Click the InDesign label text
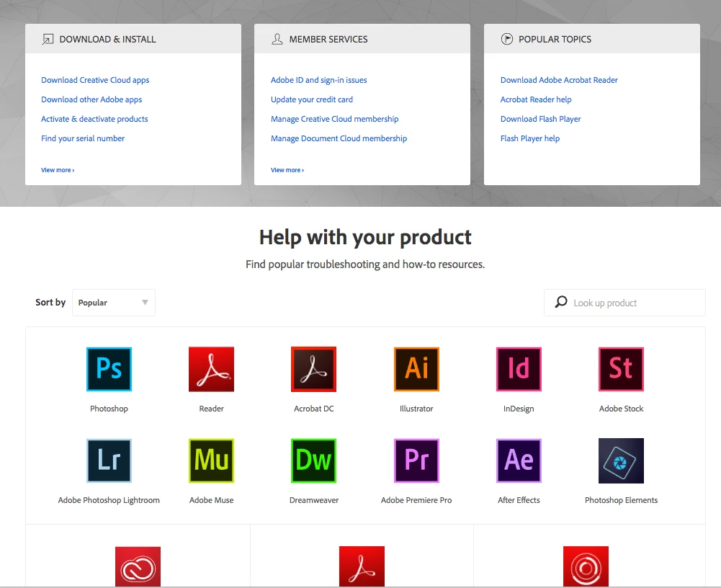This screenshot has height=588, width=721. [519, 409]
